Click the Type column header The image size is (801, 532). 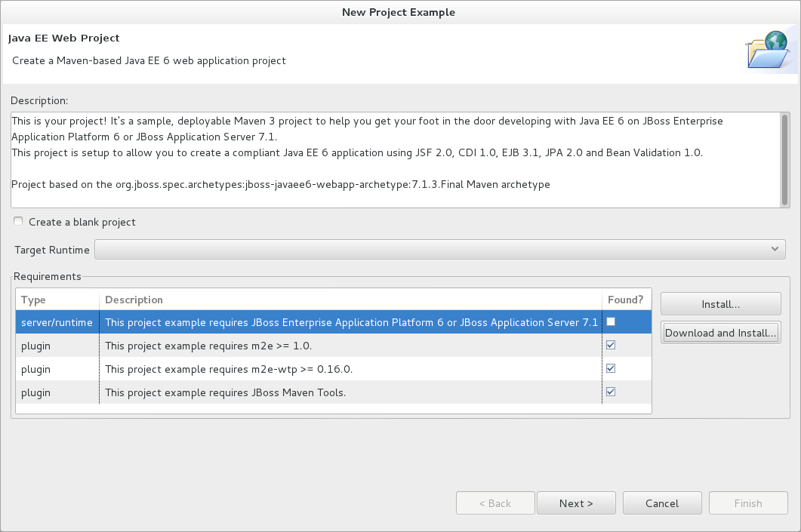[x=57, y=300]
